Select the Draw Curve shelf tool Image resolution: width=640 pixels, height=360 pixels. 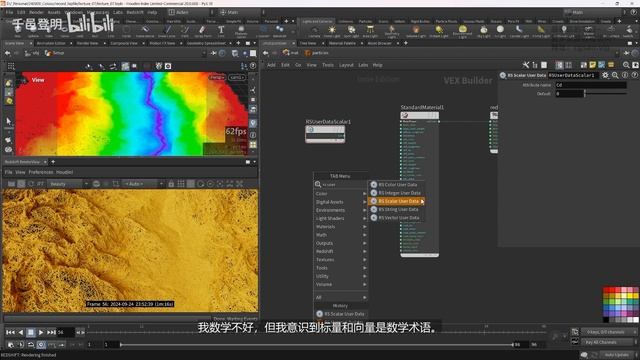click(x=167, y=31)
